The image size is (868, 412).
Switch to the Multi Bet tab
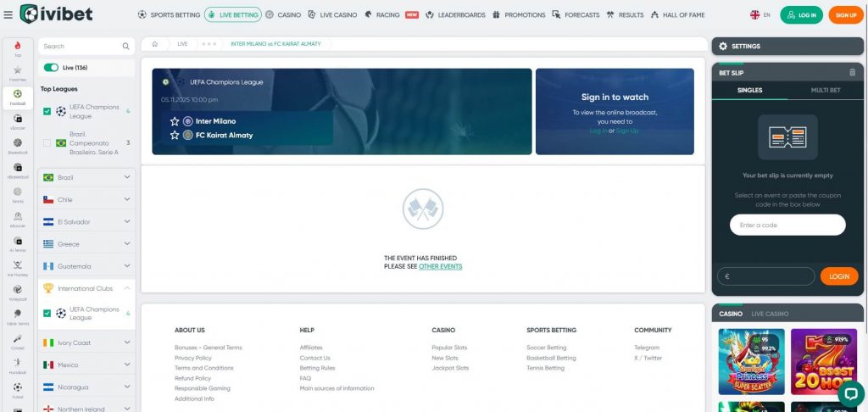coord(825,90)
